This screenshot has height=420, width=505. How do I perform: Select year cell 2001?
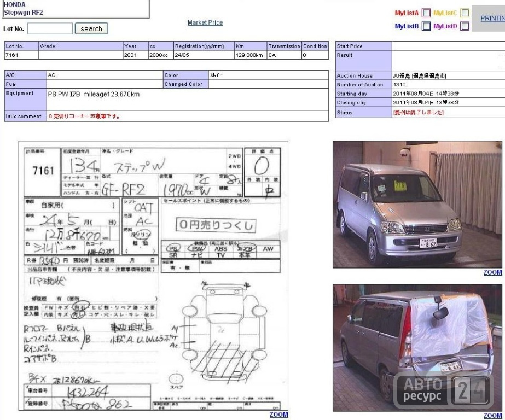136,55
